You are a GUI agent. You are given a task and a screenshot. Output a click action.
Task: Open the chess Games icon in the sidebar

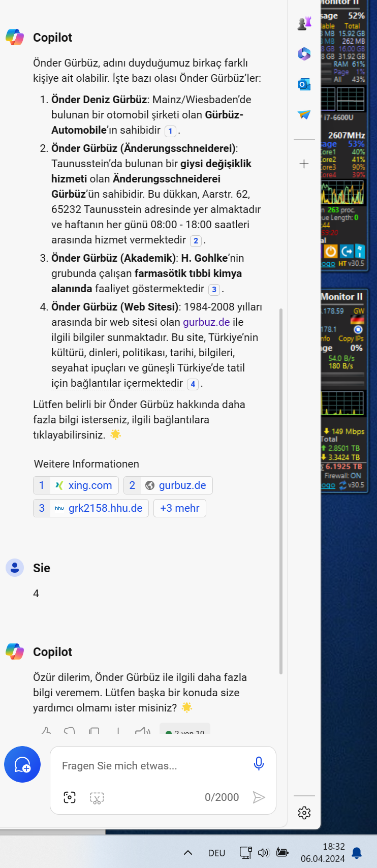[x=304, y=23]
